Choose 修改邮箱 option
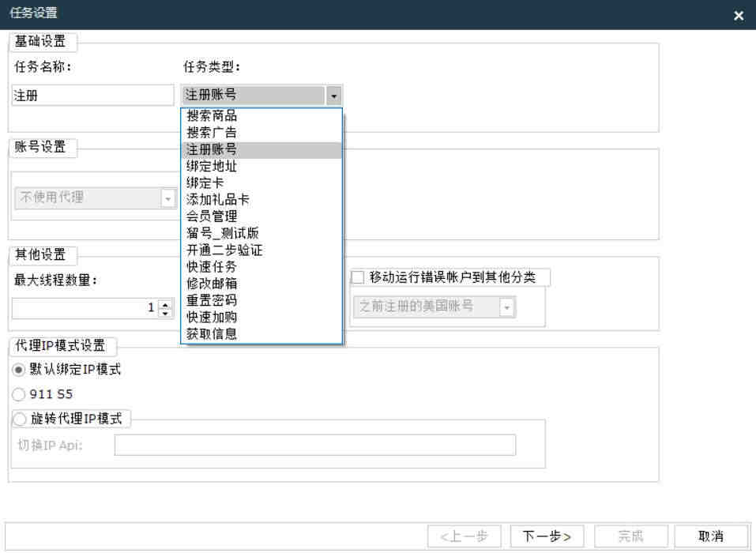 261,284
